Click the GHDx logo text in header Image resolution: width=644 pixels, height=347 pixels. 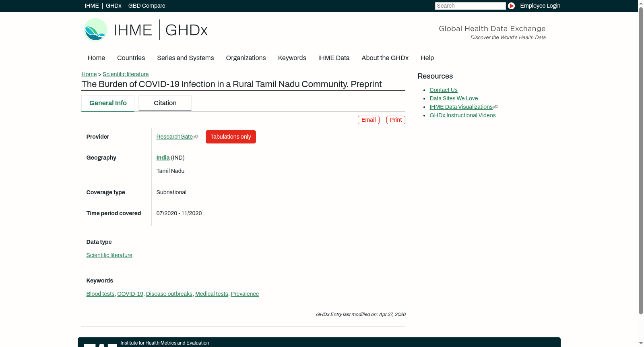[186, 30]
